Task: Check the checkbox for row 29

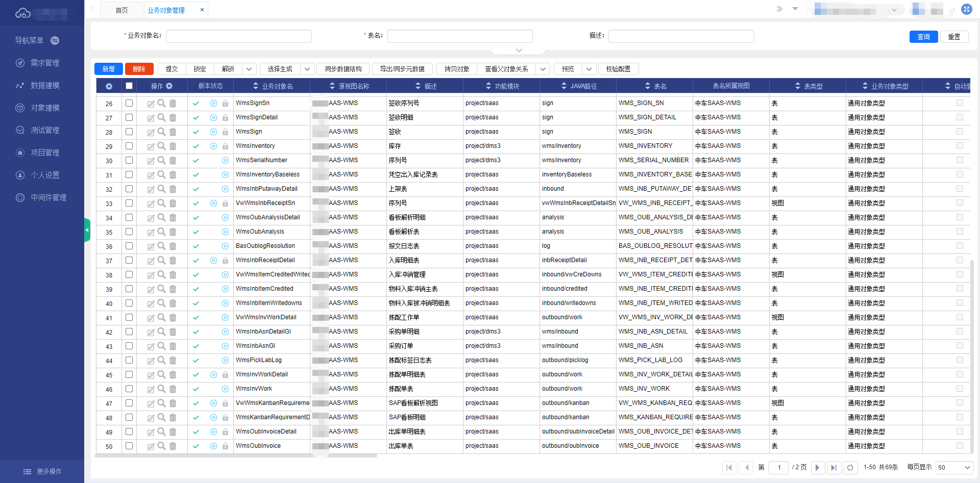Action: (129, 146)
